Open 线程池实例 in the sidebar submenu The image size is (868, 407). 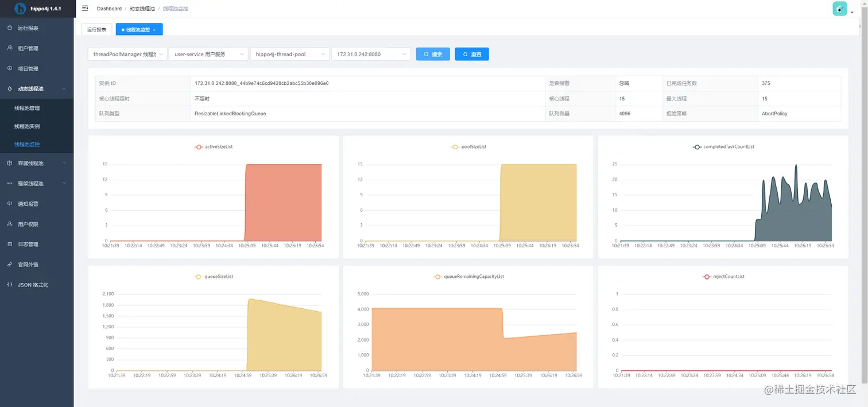click(x=27, y=126)
